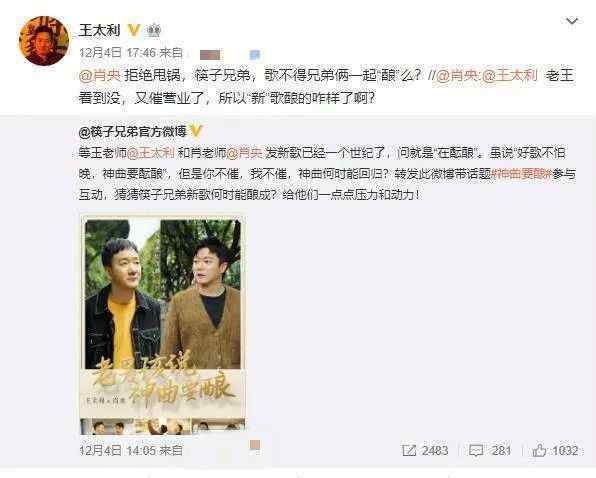The width and height of the screenshot is (596, 478).
Task: Open the @王太利 mention in the original post
Action: click(x=151, y=153)
